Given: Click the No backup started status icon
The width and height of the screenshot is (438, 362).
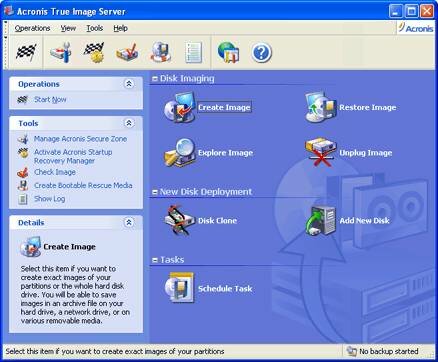Looking at the screenshot, I should coord(351,351).
